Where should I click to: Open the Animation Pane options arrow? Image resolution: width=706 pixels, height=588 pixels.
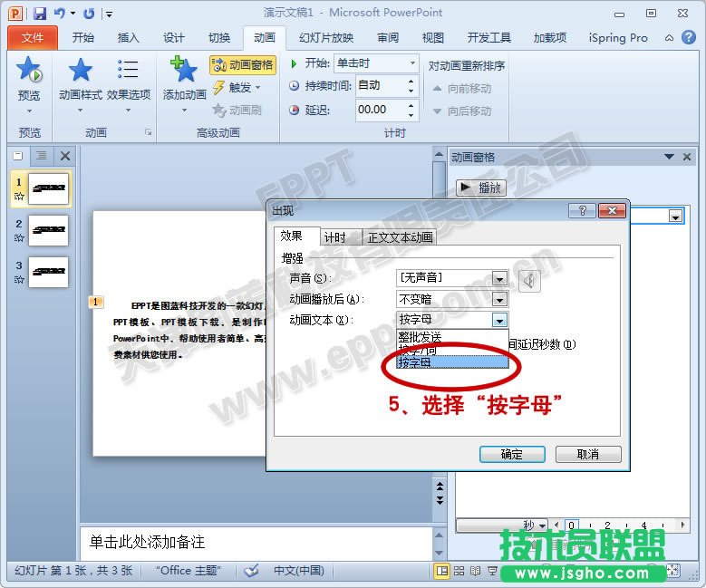(669, 157)
